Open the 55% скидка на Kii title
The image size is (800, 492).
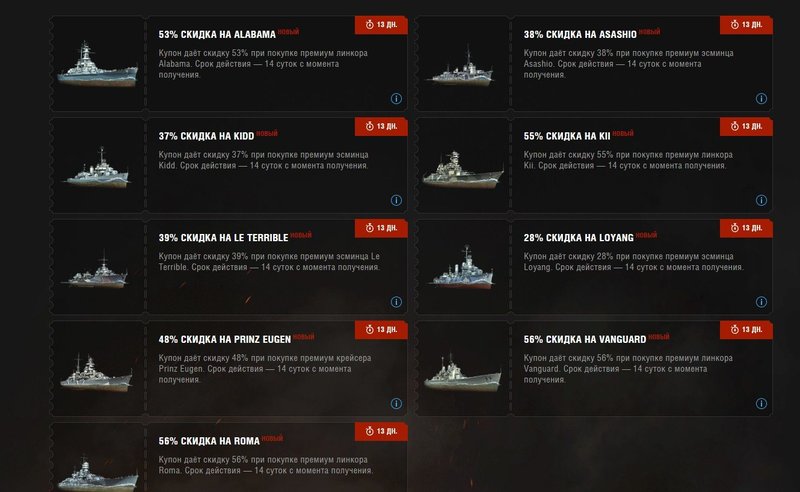pos(567,136)
